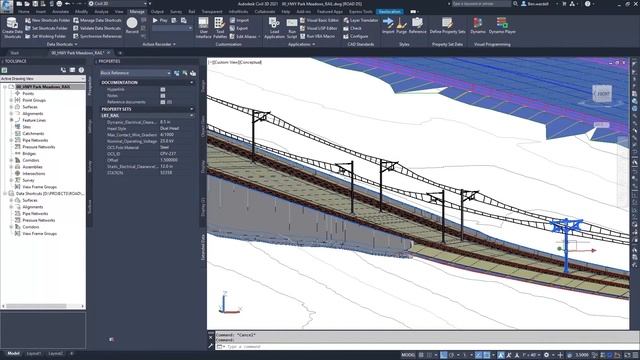Click the CAD Standards Configure tool

[356, 36]
